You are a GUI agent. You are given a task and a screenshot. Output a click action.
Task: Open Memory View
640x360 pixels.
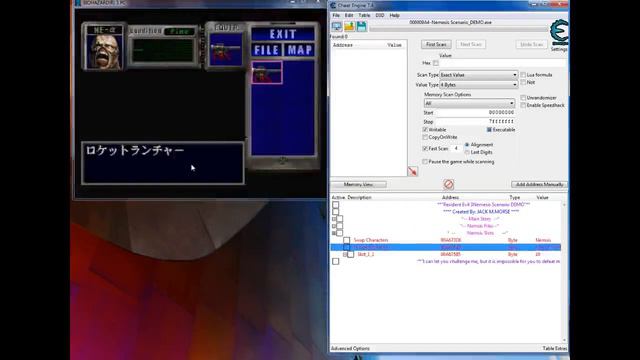coord(358,184)
